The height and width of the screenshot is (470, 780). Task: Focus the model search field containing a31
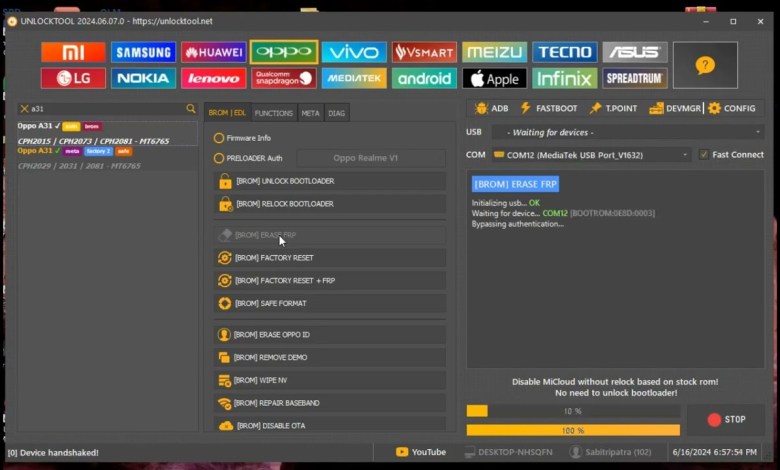107,108
